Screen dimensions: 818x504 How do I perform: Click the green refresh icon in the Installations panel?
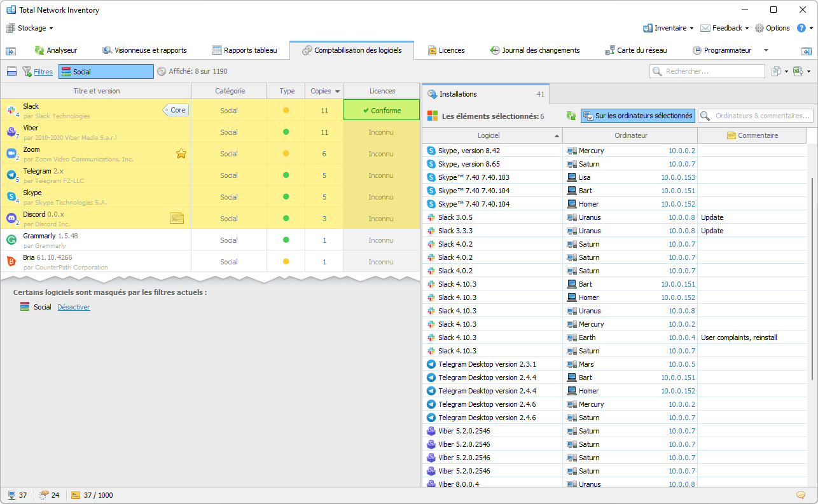(571, 116)
